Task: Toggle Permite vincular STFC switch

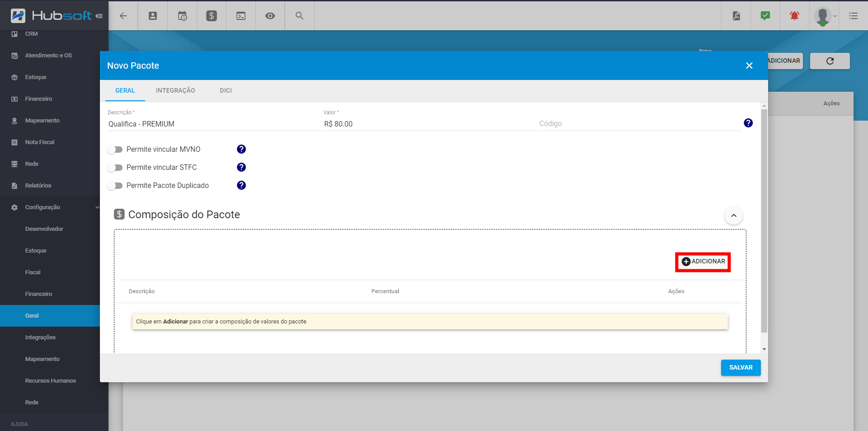Action: 115,168
